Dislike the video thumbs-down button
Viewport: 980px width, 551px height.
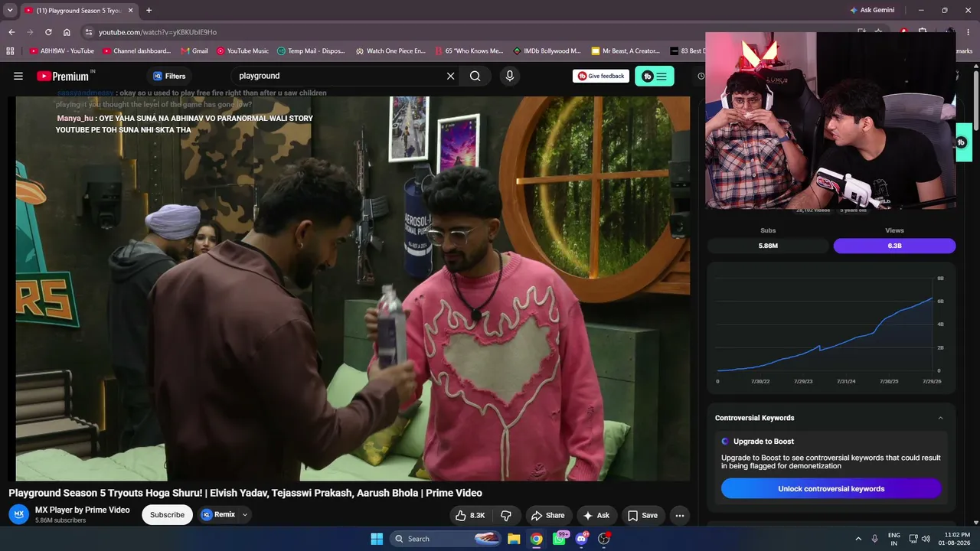pyautogui.click(x=506, y=516)
